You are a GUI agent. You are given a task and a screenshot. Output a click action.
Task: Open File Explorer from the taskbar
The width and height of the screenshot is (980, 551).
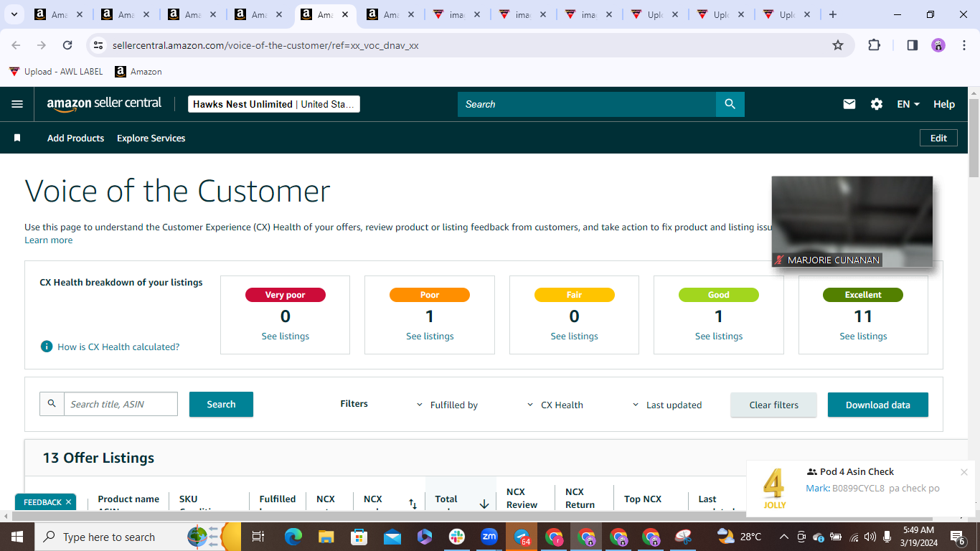(326, 537)
